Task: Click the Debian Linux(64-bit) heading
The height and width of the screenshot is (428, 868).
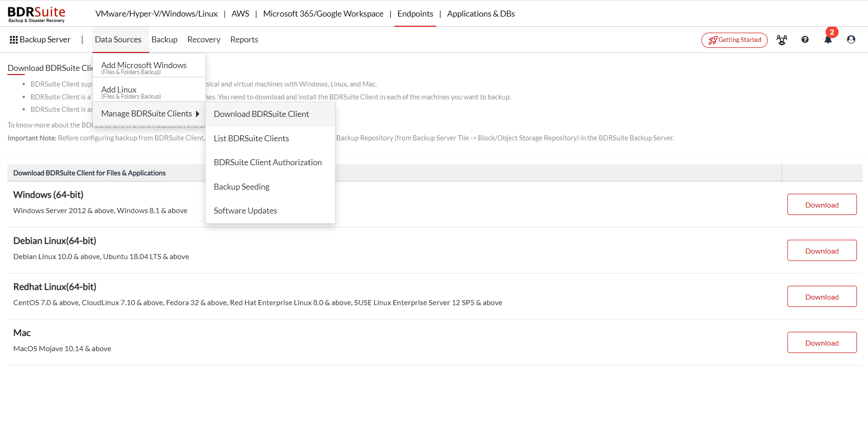Action: (x=55, y=241)
